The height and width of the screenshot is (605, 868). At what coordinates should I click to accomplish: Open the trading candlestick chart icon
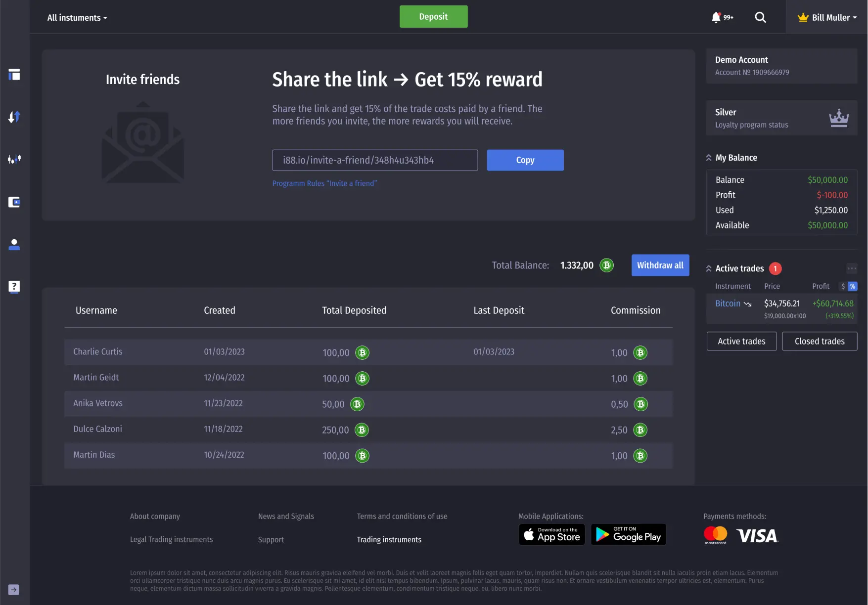(14, 160)
